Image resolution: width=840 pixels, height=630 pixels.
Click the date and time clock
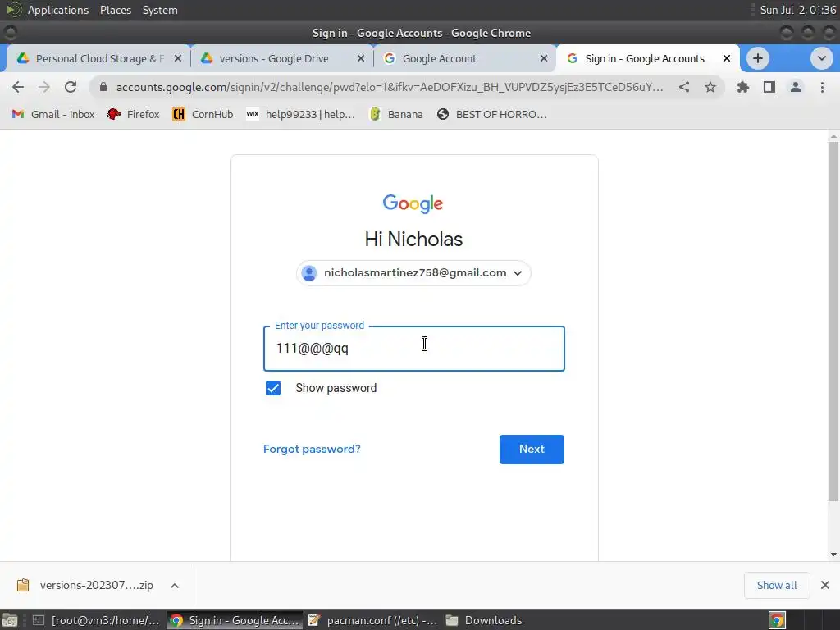(797, 10)
